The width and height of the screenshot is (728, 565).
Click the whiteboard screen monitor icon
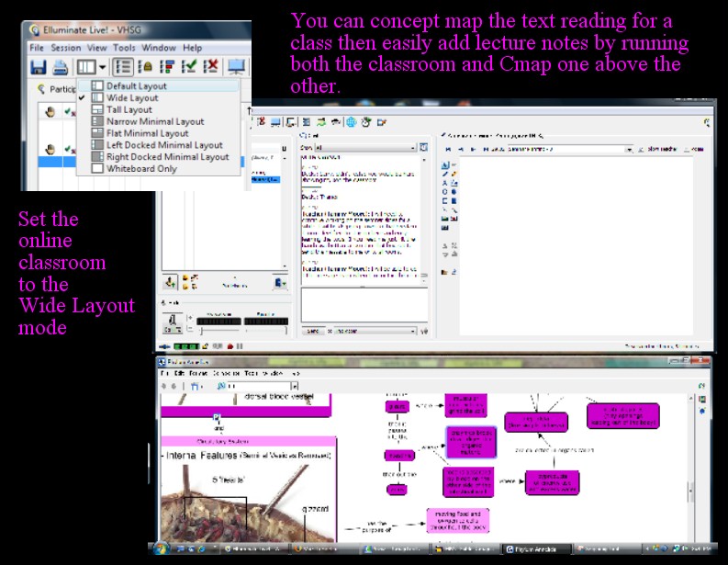pos(236,67)
